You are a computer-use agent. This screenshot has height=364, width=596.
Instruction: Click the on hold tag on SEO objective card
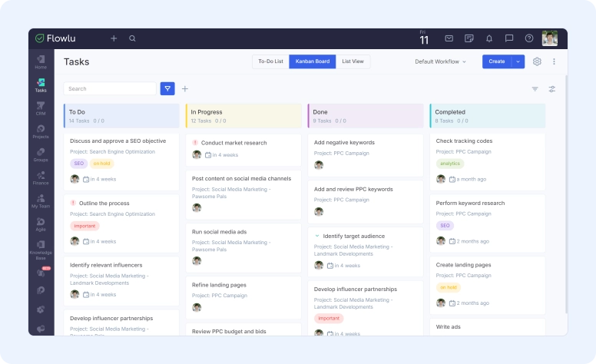(101, 164)
